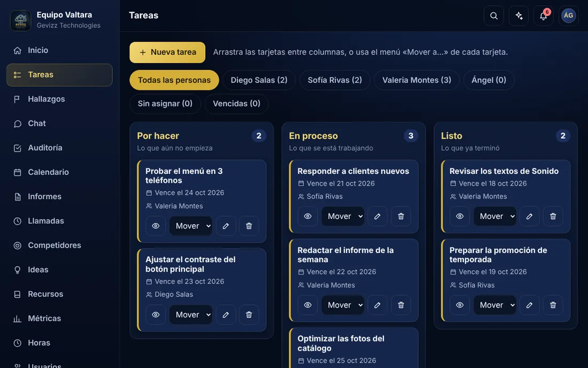This screenshot has height=368, width=588.
Task: Create a task with Nueva tarea button
Action: [167, 52]
